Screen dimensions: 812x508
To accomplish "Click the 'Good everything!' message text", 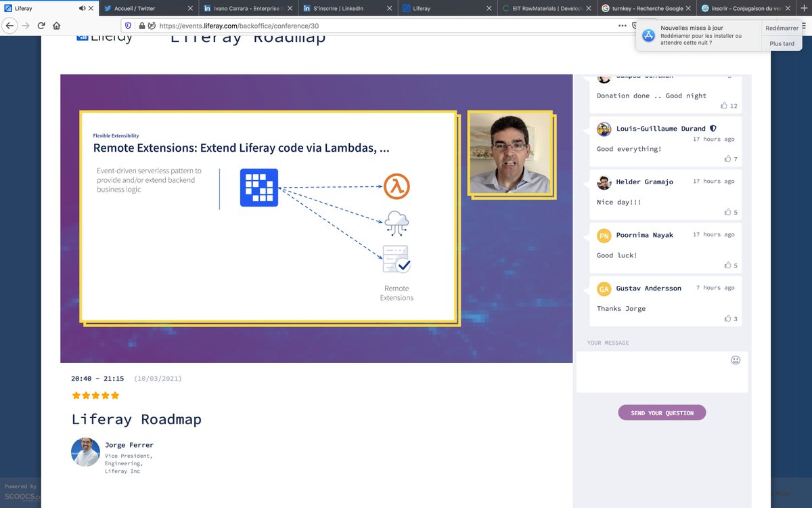I will (x=629, y=149).
